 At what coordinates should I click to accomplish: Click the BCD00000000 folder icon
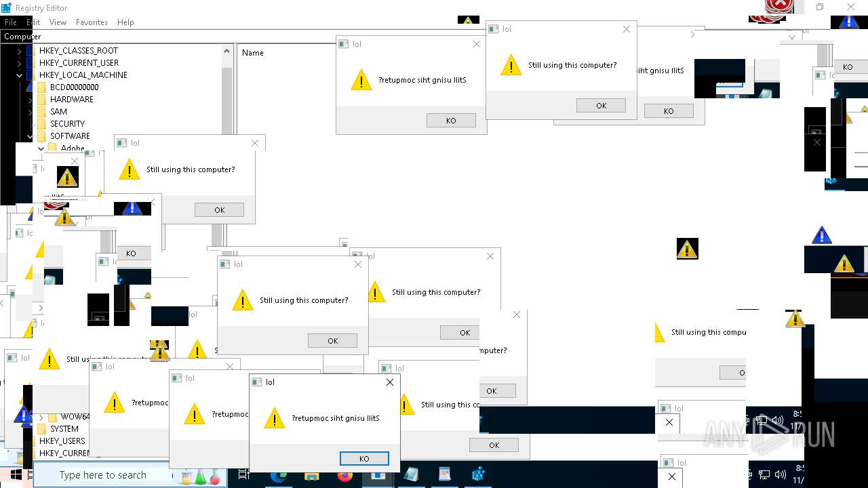tap(41, 87)
